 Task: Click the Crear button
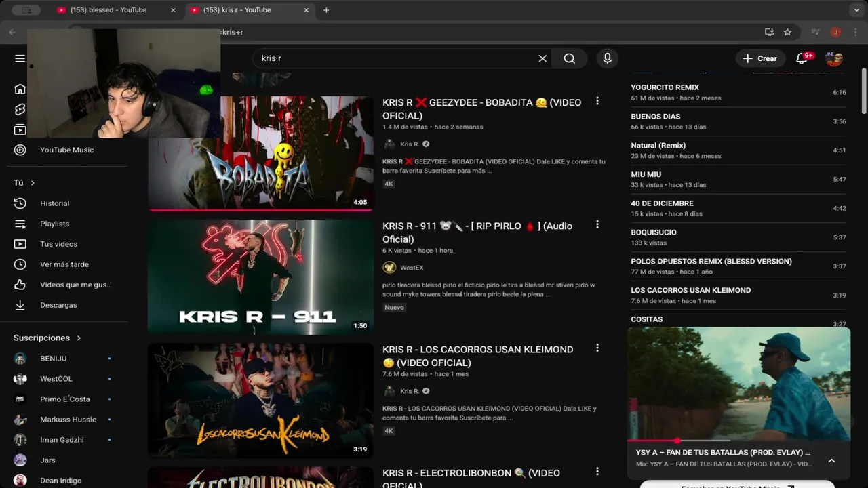[x=760, y=58]
